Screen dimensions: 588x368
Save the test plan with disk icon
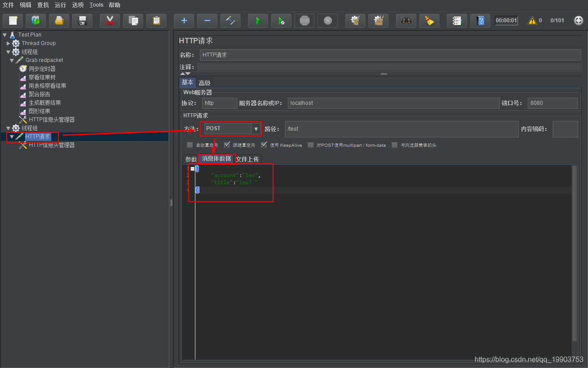[82, 21]
